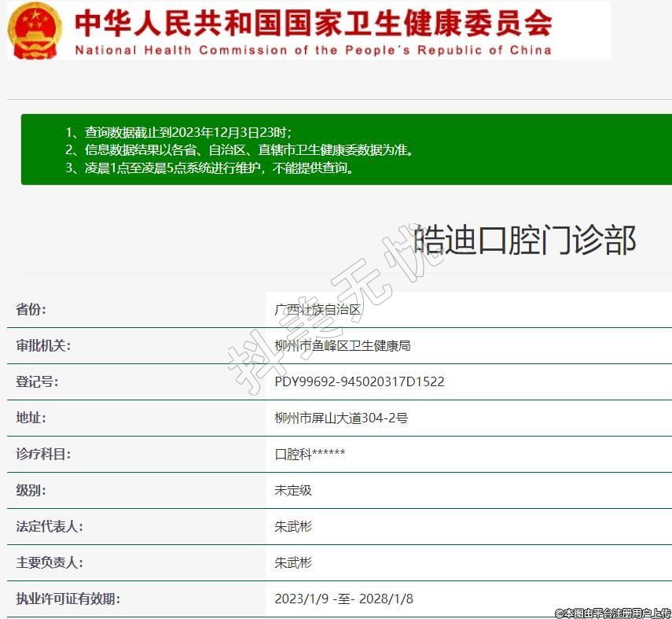This screenshot has height=619, width=672.
Task: Click the registration number PDY99692-945020317D1522
Action: click(x=359, y=381)
